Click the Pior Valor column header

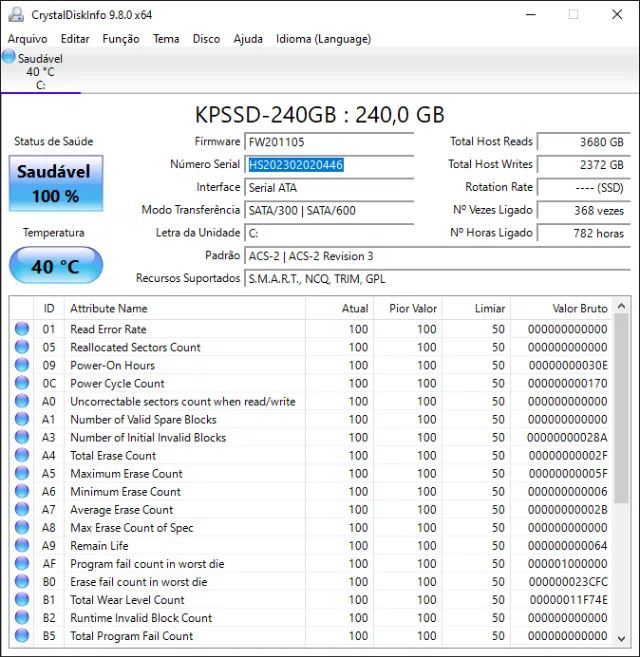408,309
